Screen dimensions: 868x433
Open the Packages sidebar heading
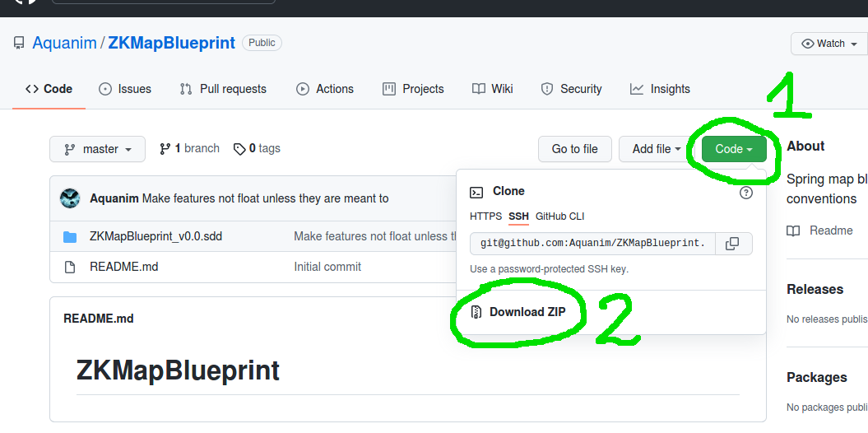[x=816, y=378]
